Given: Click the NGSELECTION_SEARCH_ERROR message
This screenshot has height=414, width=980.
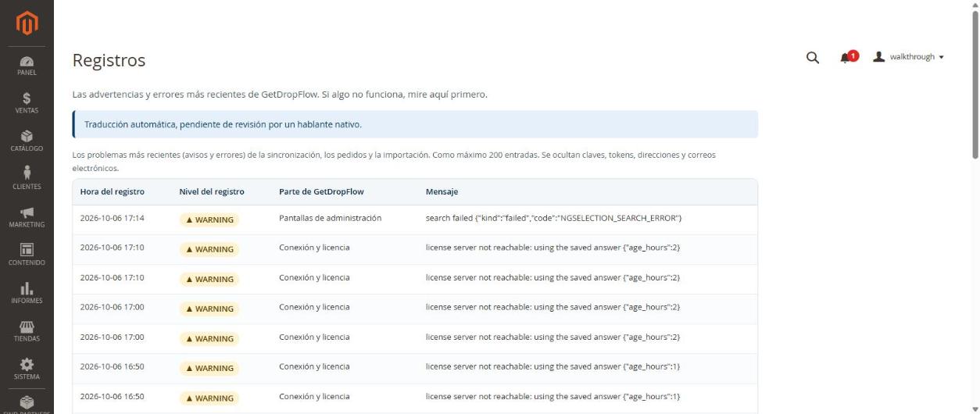Looking at the screenshot, I should coord(553,218).
